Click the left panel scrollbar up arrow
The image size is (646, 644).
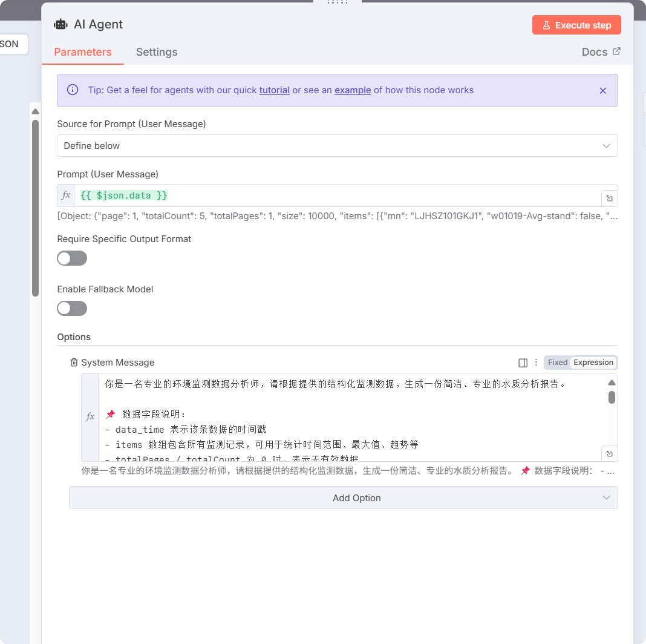pyautogui.click(x=36, y=111)
